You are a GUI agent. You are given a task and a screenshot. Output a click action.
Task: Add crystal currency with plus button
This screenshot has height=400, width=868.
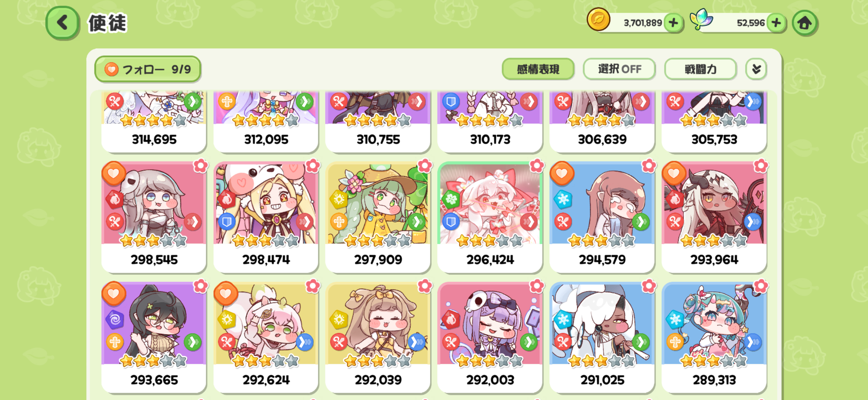[776, 23]
